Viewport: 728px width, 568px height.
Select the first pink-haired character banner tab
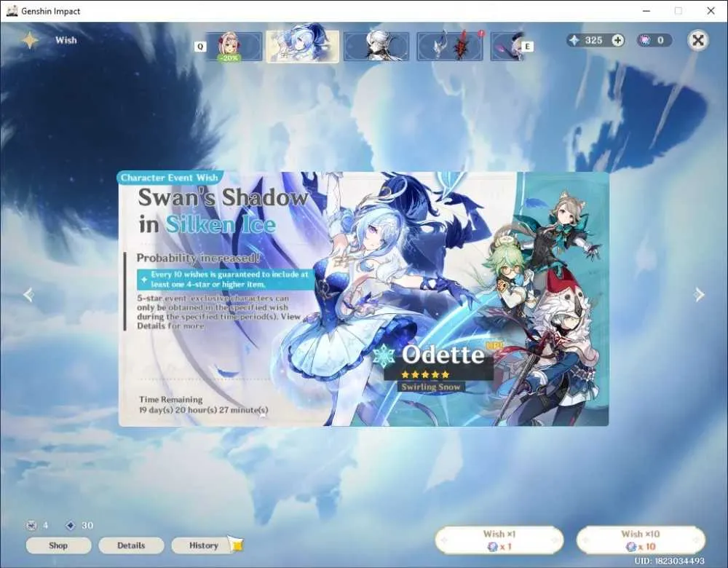pyautogui.click(x=234, y=47)
